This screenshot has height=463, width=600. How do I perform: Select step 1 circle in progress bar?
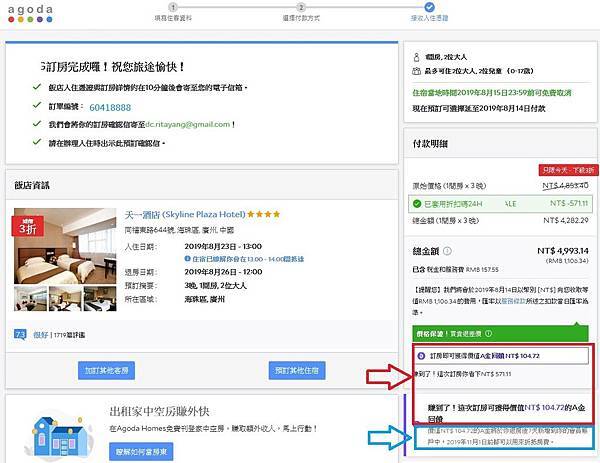pyautogui.click(x=173, y=7)
